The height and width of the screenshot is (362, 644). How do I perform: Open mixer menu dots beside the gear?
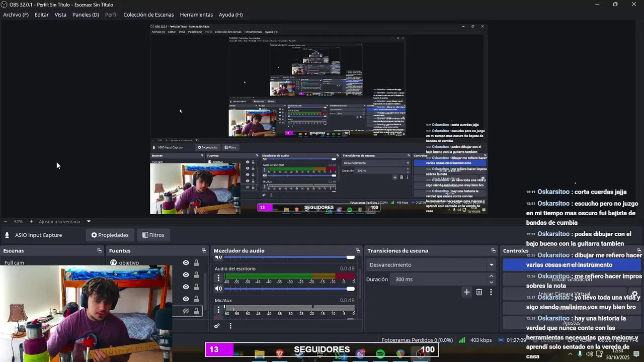230,326
